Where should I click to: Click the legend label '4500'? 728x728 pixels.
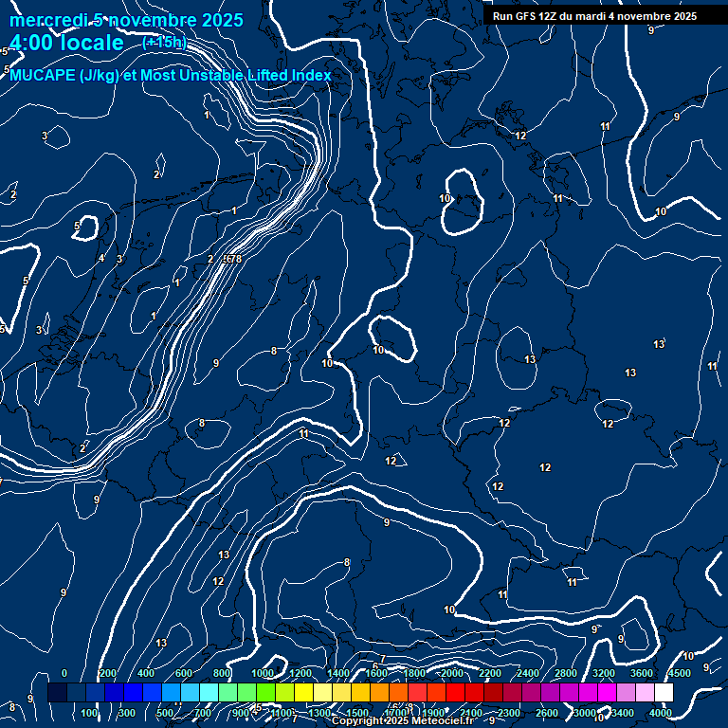click(x=680, y=673)
